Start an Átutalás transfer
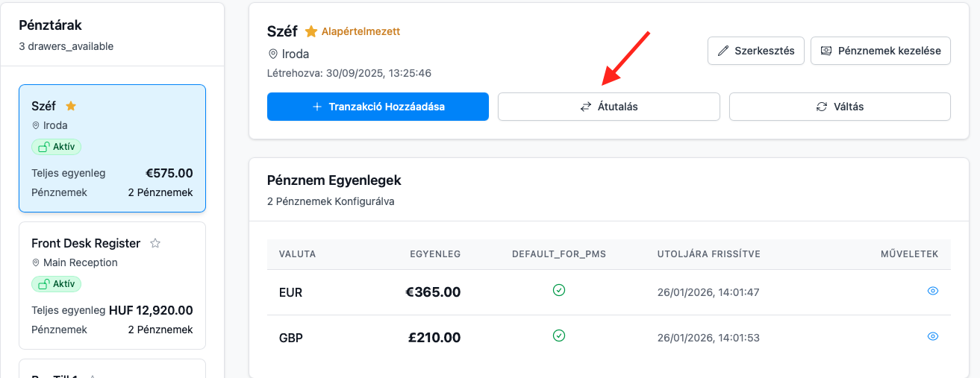 pyautogui.click(x=608, y=107)
